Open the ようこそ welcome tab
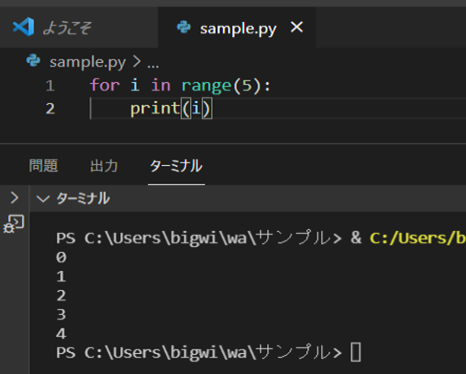Image resolution: width=466 pixels, height=374 pixels. 79,27
